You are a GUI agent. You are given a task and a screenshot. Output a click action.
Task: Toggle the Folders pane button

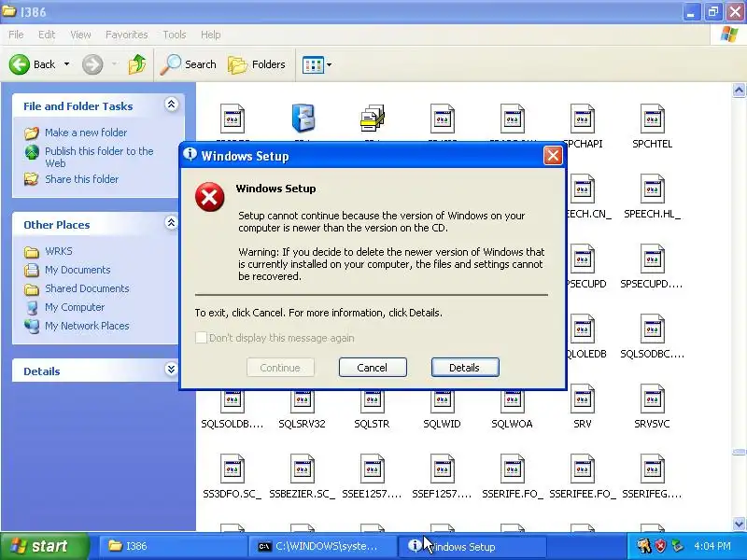tap(257, 64)
